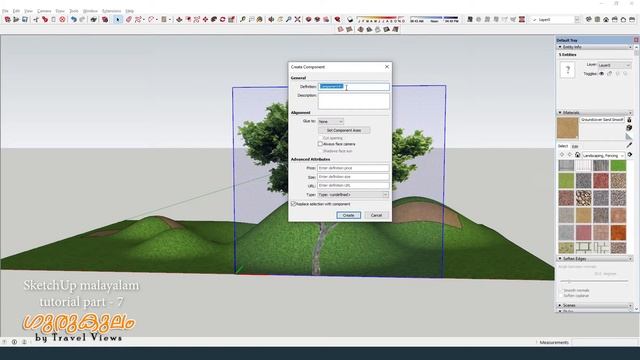This screenshot has height=360, width=640.
Task: Click the Shadows toggle toolbar icon
Action: (x=350, y=19)
